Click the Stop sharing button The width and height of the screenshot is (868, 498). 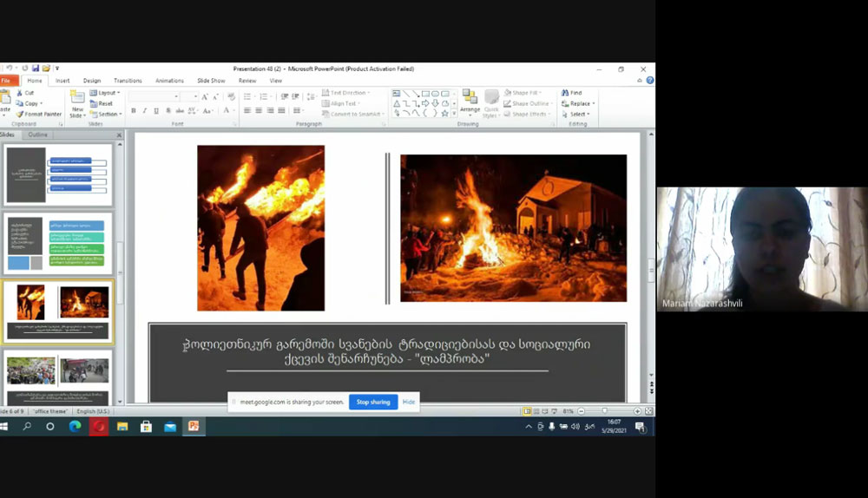(373, 402)
